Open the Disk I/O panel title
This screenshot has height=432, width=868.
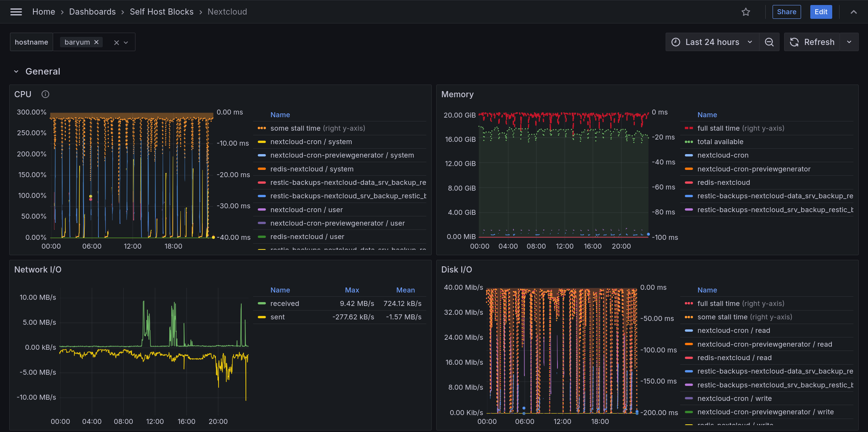pyautogui.click(x=456, y=269)
